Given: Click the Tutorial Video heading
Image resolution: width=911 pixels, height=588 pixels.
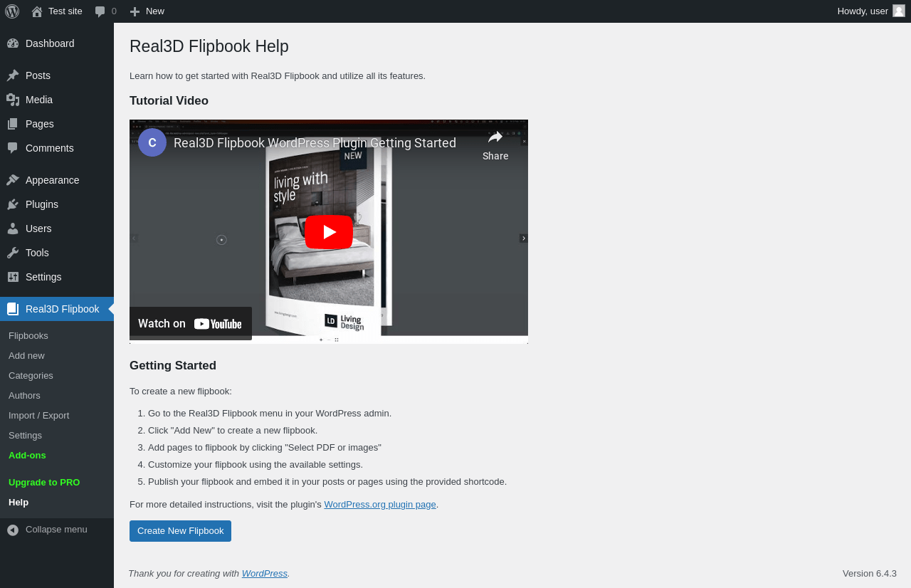Looking at the screenshot, I should (x=169, y=101).
